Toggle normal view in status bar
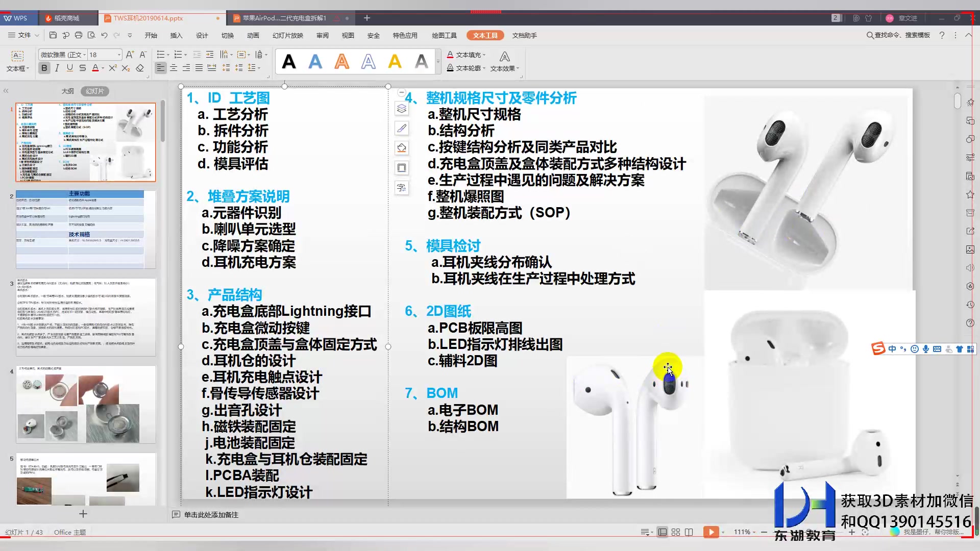 point(663,532)
